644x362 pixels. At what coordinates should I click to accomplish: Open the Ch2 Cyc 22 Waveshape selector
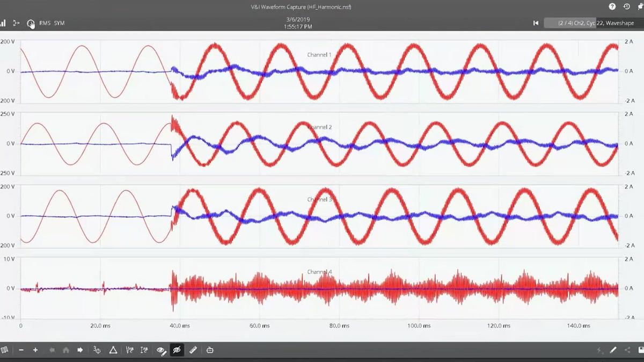[x=585, y=23]
